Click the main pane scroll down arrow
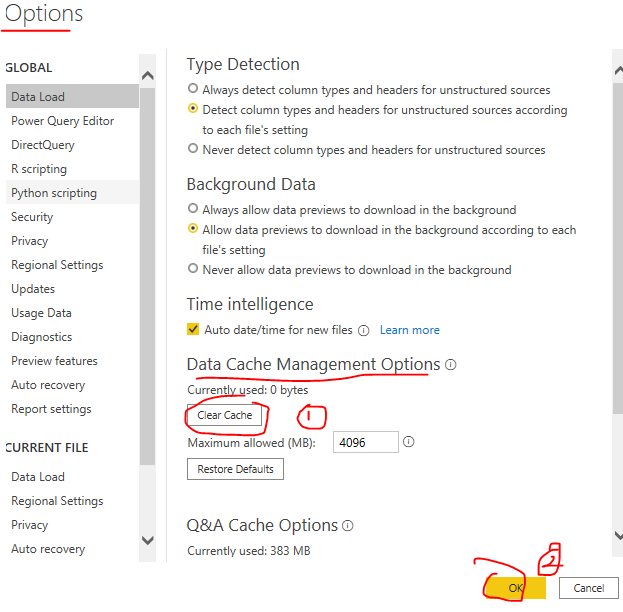 point(618,535)
